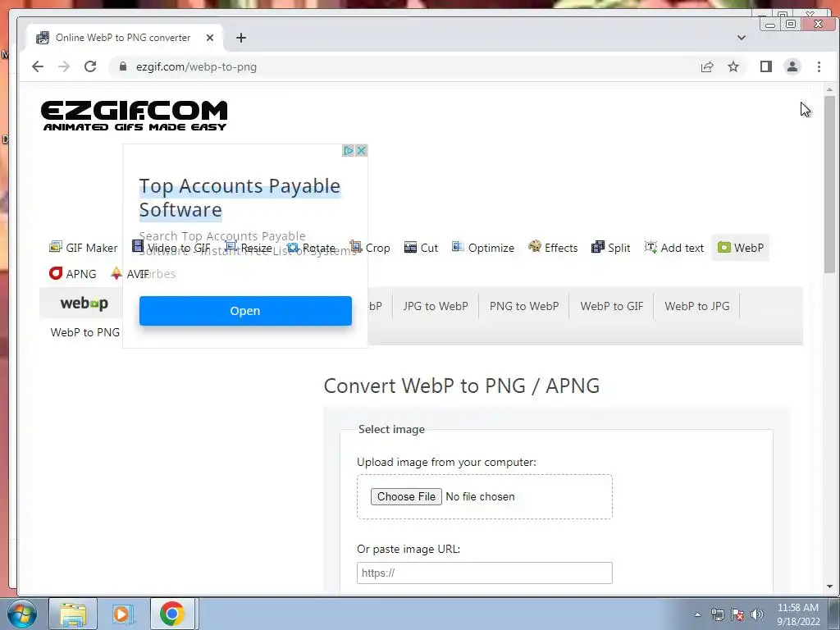This screenshot has width=840, height=630.
Task: Bookmark this page with the star
Action: pyautogui.click(x=733, y=66)
